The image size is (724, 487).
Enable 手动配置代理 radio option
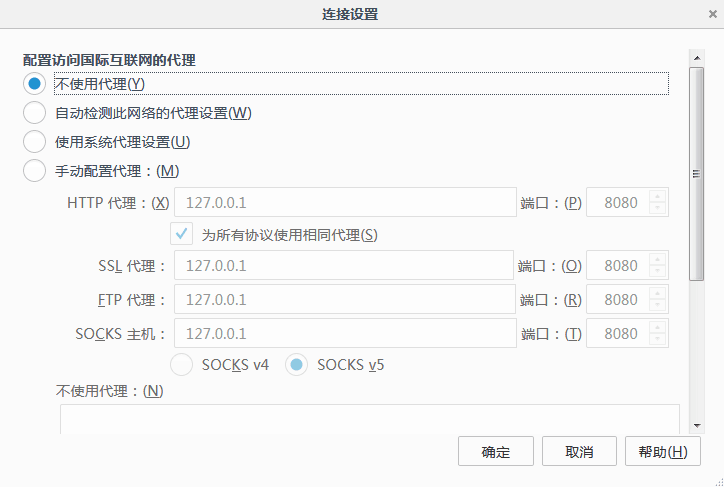35,171
